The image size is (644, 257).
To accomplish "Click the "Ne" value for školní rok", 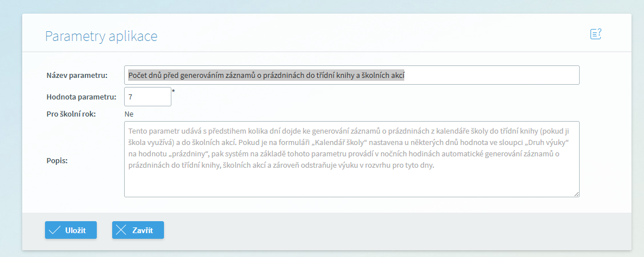I will point(129,114).
